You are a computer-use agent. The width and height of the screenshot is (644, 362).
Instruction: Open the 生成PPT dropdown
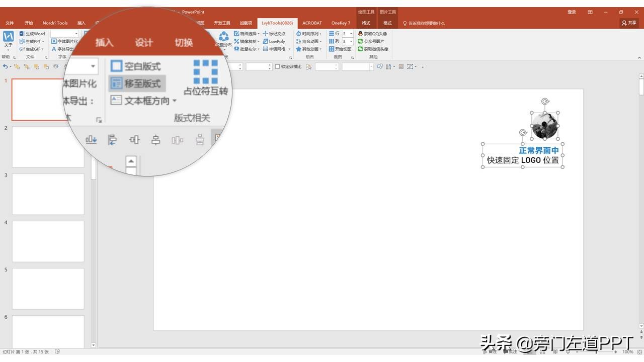click(32, 41)
